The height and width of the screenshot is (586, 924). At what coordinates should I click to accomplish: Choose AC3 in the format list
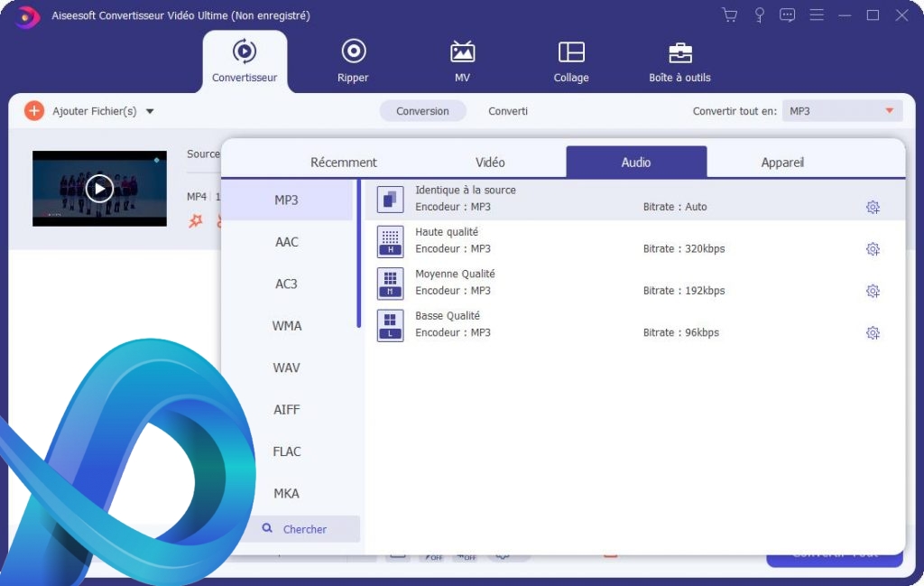point(287,284)
